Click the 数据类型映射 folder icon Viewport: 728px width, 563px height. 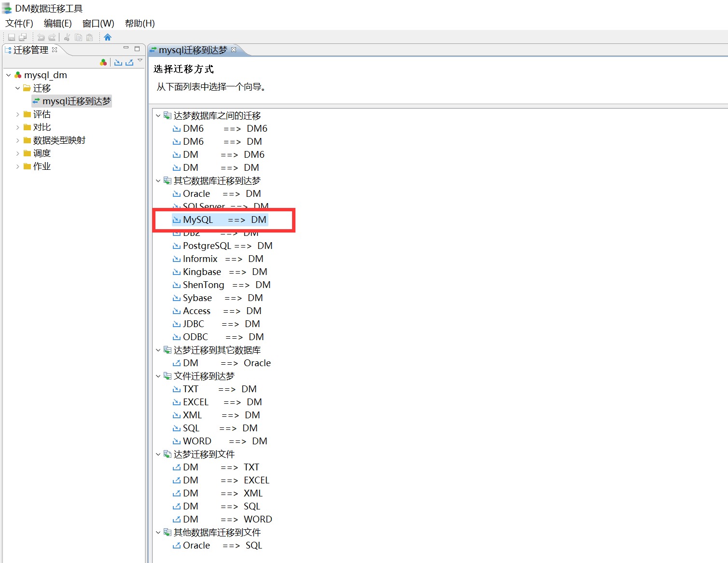pos(28,140)
